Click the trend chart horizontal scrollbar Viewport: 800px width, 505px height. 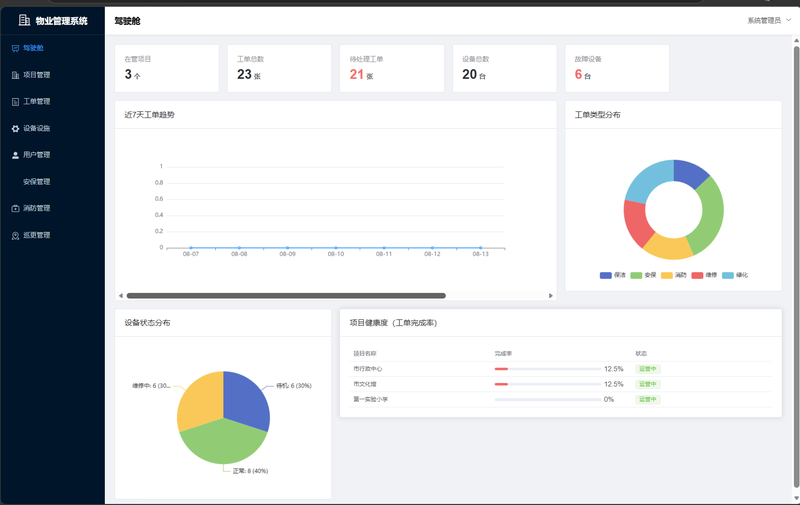point(286,296)
